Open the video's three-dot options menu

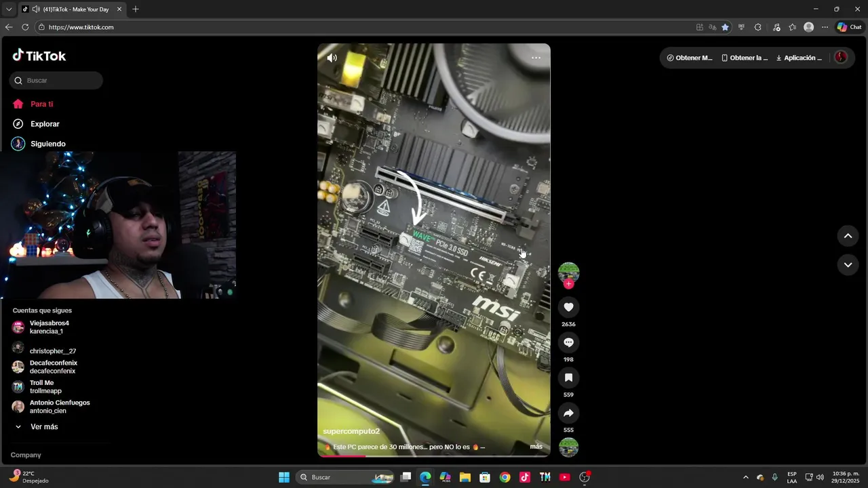(536, 58)
